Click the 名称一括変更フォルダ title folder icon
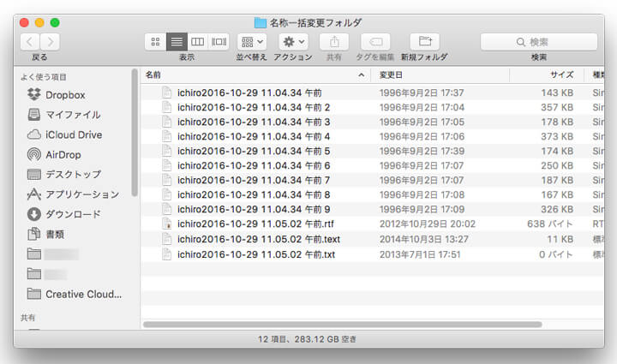 [261, 22]
